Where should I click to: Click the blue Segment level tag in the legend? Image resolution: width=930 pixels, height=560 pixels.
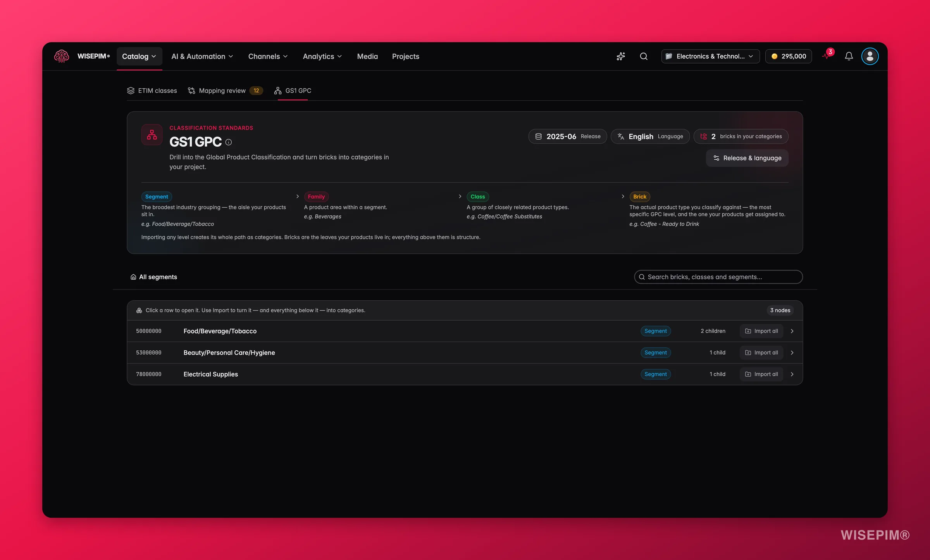[157, 196]
